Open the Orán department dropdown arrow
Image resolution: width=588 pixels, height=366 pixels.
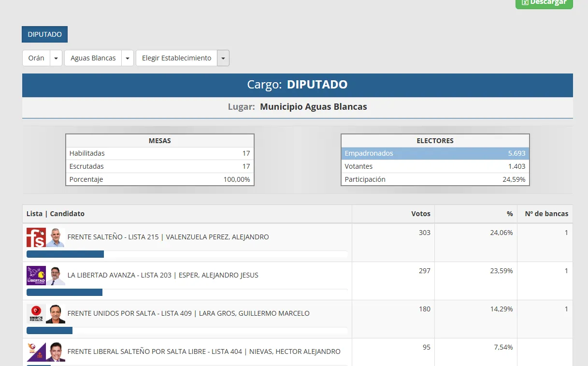coord(56,58)
